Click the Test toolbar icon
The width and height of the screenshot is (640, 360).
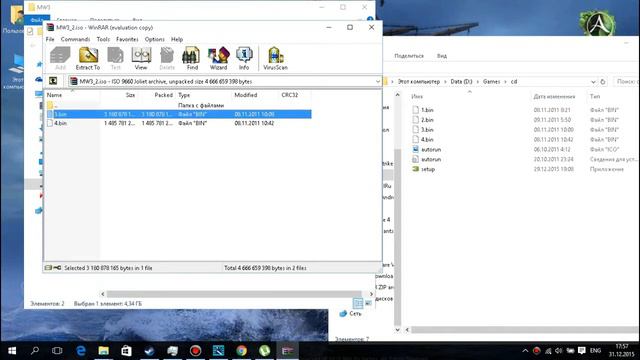116,58
